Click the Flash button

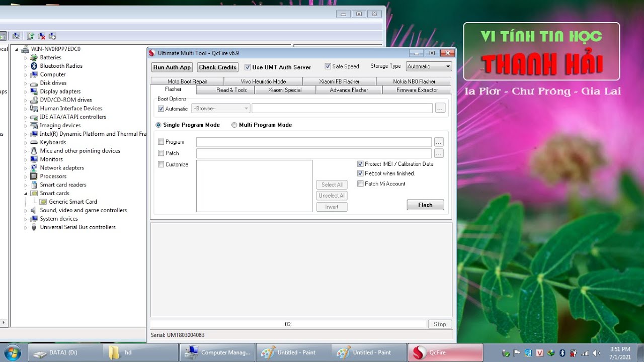(425, 205)
